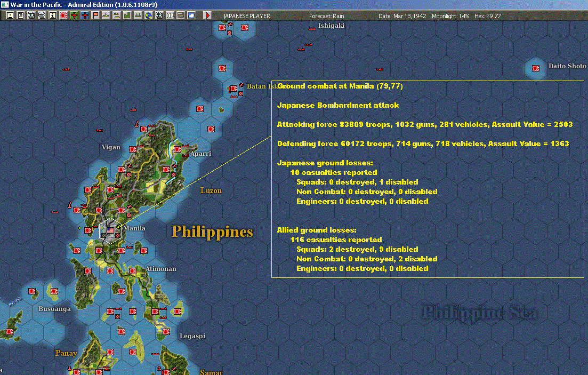Click the 'Philippine Sea' map label
The width and height of the screenshot is (588, 375).
coord(480,313)
